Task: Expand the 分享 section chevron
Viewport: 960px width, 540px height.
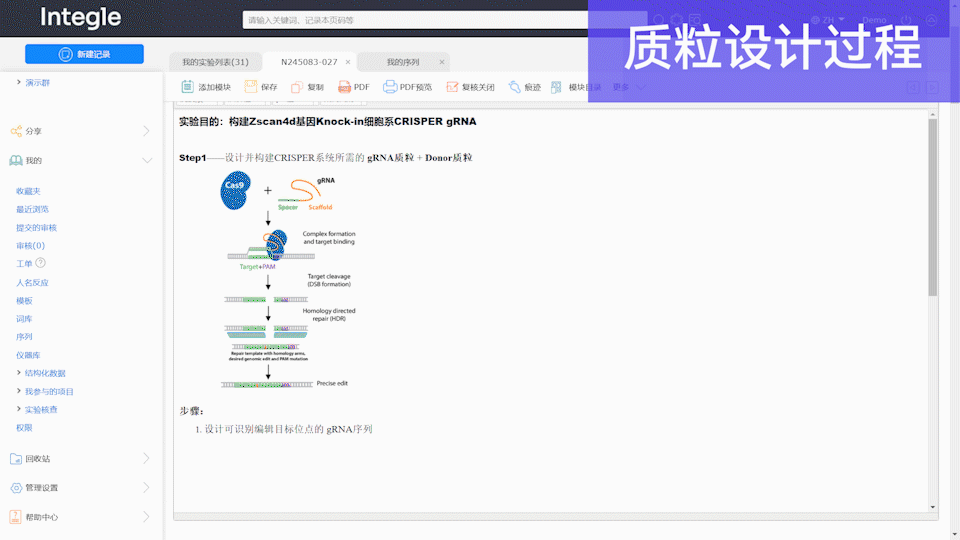Action: [x=146, y=131]
